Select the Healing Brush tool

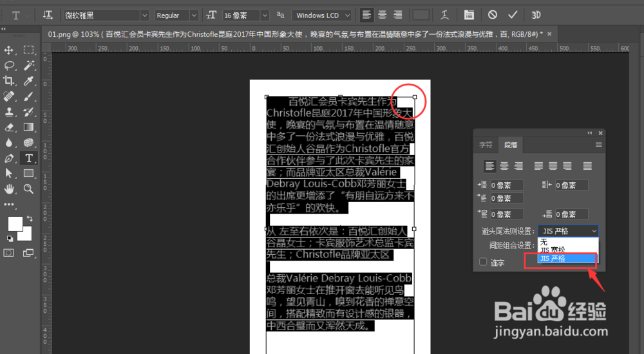click(8, 97)
